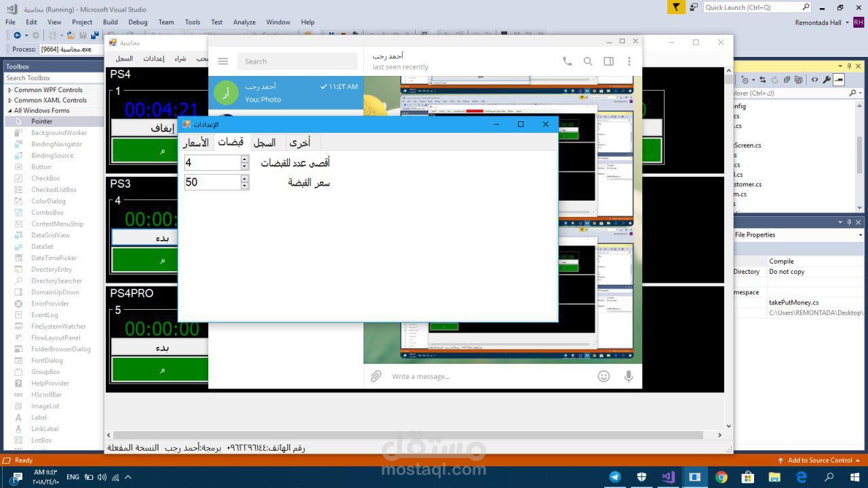The width and height of the screenshot is (868, 488).
Task: Open Visual Studio icon in the taskbar
Action: click(668, 476)
